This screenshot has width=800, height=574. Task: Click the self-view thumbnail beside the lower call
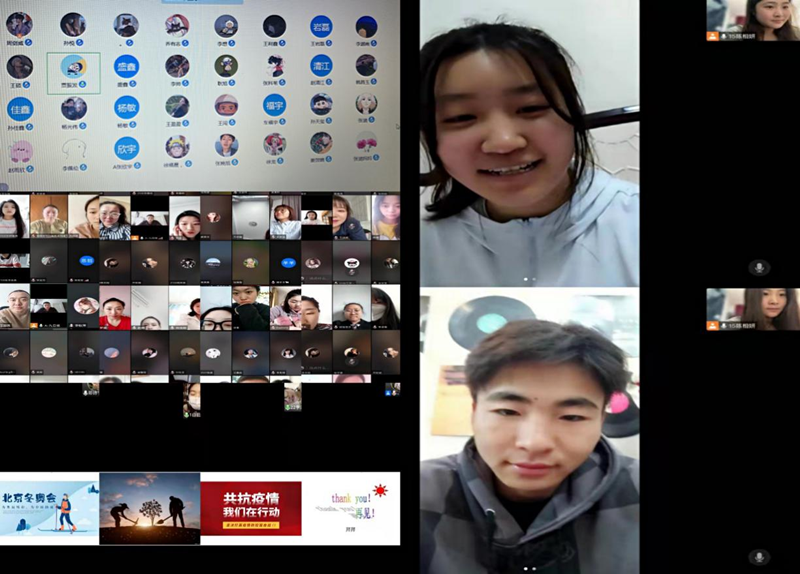[752, 309]
